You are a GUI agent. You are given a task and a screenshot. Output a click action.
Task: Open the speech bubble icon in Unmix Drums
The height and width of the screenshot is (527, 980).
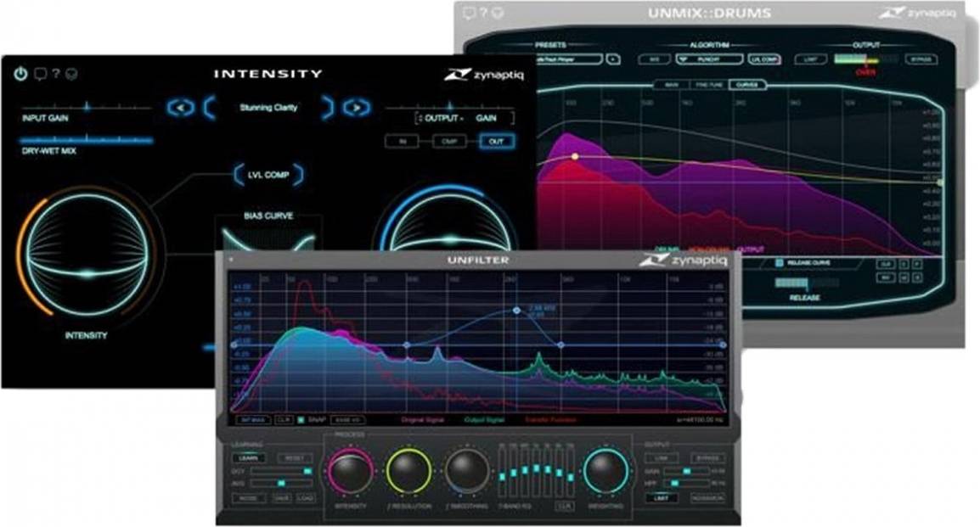click(469, 13)
